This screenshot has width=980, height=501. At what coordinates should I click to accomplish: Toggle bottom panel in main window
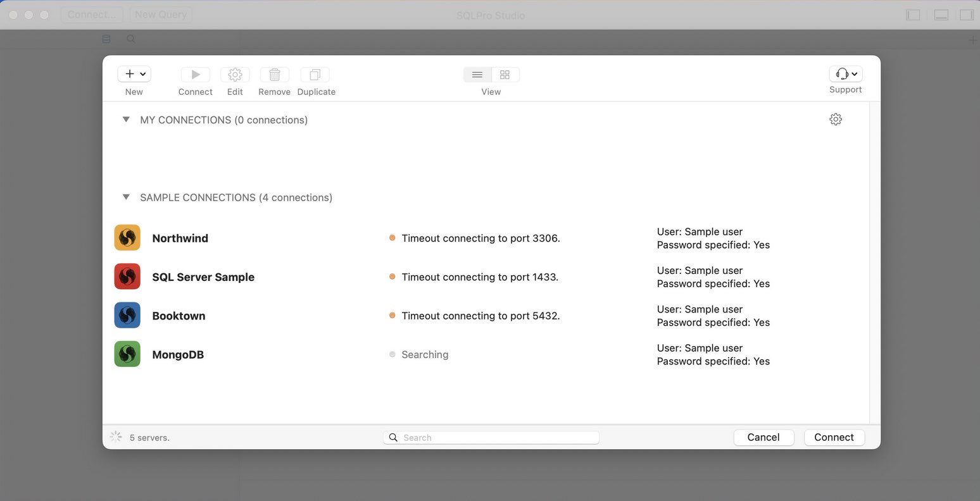(941, 15)
